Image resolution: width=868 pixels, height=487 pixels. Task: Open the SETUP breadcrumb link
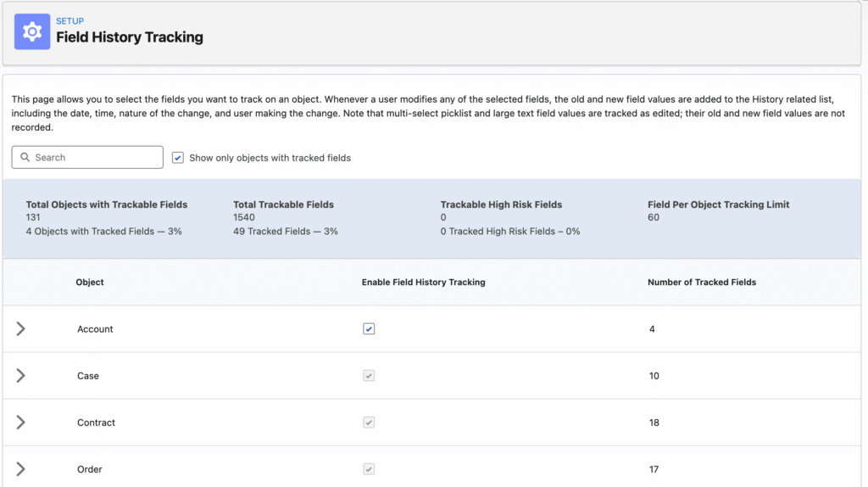point(70,20)
